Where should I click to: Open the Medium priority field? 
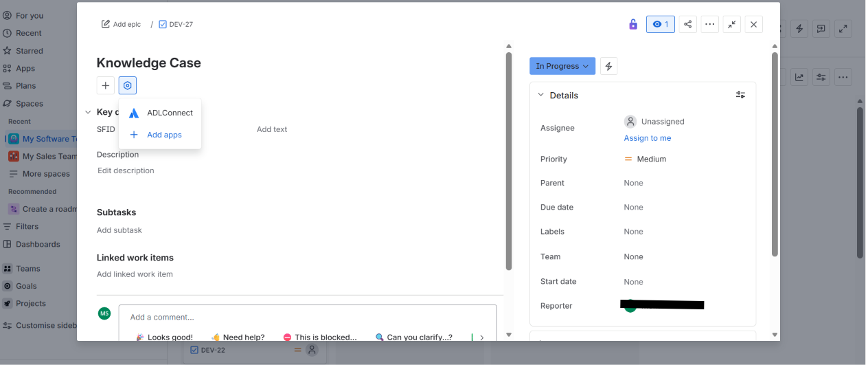[646, 159]
